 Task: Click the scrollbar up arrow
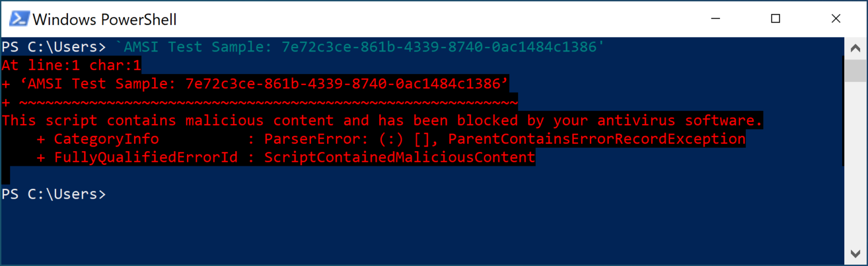(853, 46)
